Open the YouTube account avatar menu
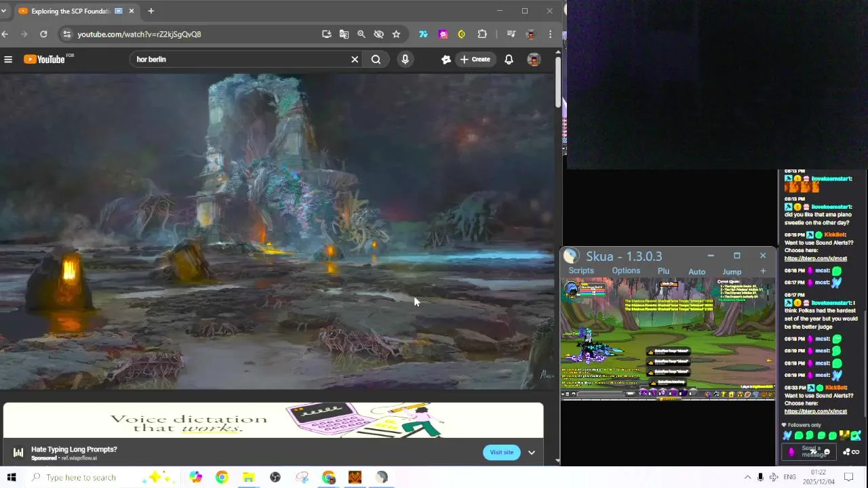The image size is (868, 488). [x=534, y=60]
